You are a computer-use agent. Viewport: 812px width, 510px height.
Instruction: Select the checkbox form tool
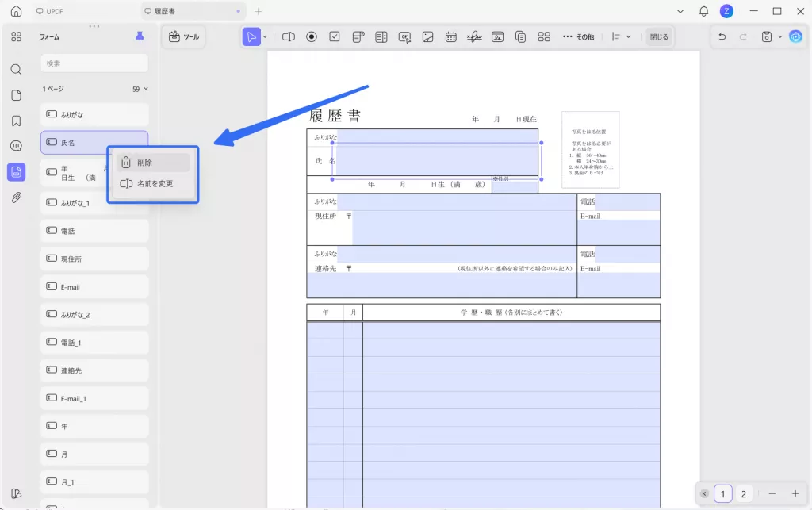coord(335,36)
